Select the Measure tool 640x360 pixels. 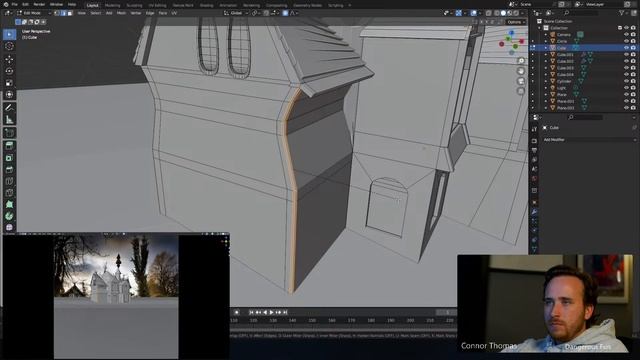(9, 120)
